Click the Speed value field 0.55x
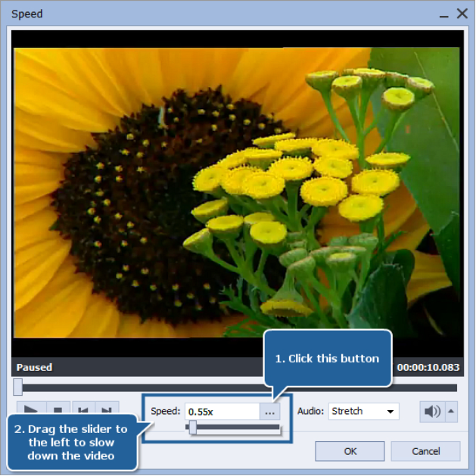Screen dimensions: 476x476 (222, 412)
